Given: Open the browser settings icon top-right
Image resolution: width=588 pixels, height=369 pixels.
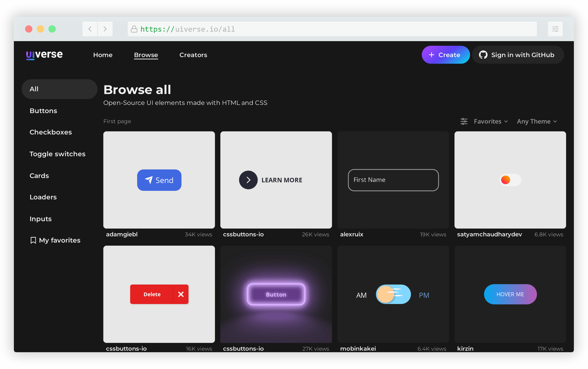Looking at the screenshot, I should (555, 29).
